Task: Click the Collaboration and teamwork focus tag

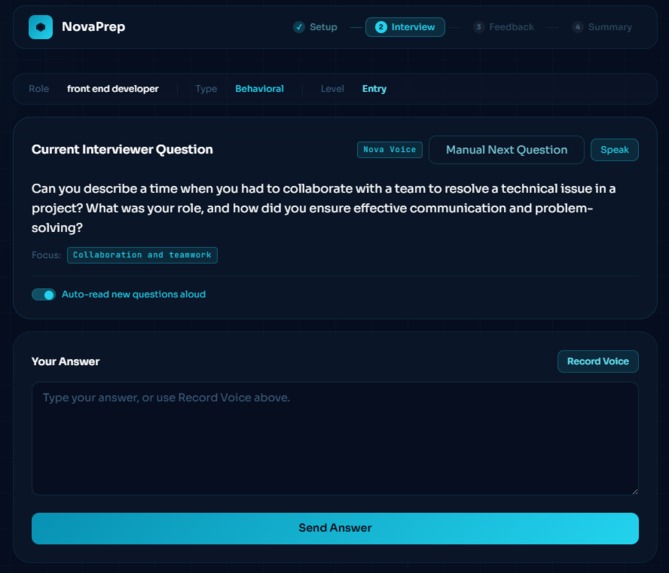Action: 142,255
